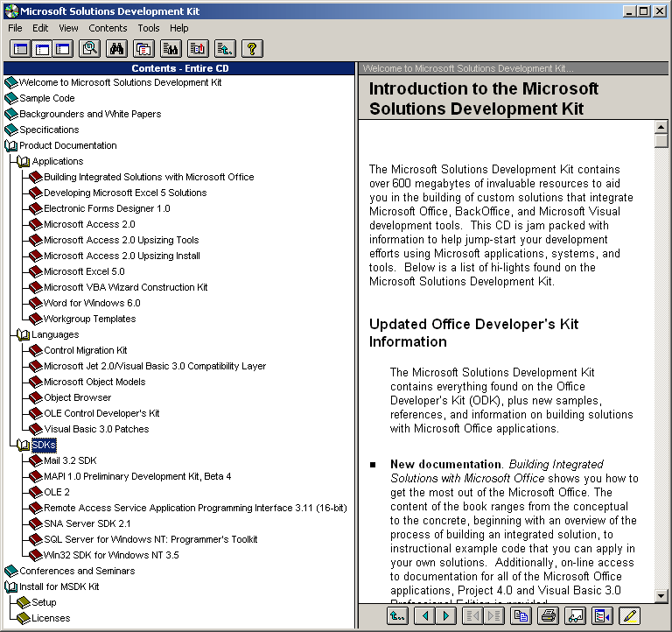The image size is (672, 632).
Task: Expand the Specifications closed book icon
Action: [11, 130]
